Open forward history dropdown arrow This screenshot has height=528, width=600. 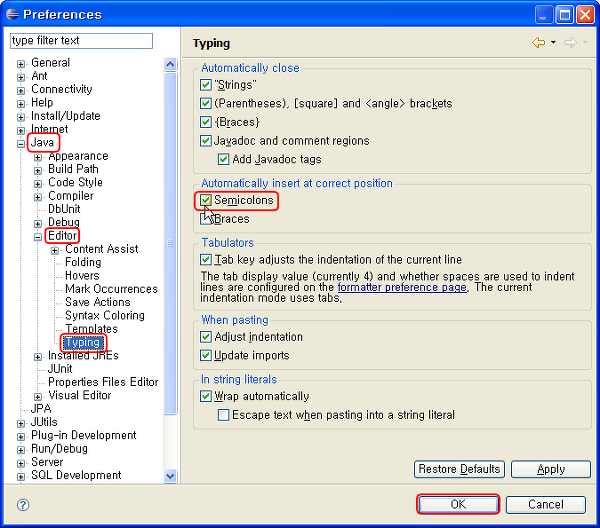click(x=585, y=42)
